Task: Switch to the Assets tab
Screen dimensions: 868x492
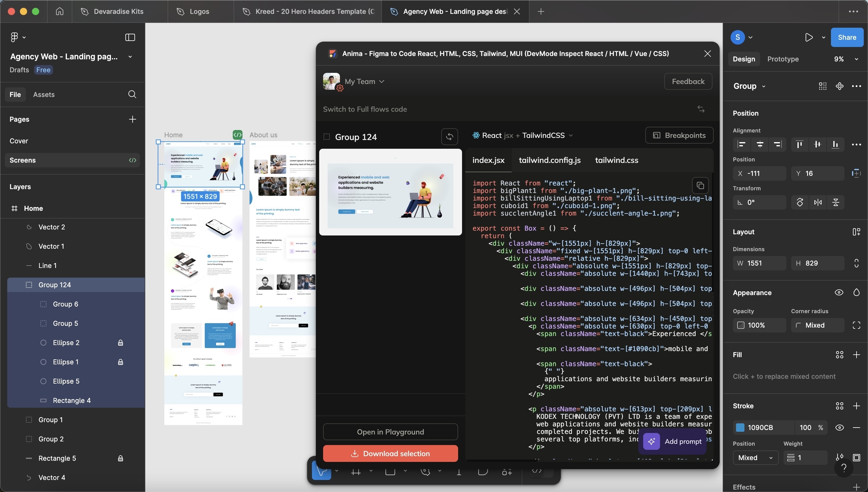Action: point(44,95)
